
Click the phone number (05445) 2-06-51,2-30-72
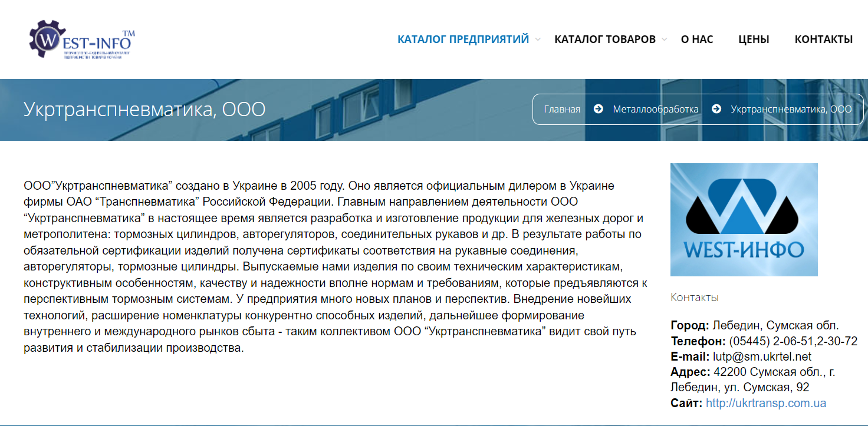[x=793, y=341]
